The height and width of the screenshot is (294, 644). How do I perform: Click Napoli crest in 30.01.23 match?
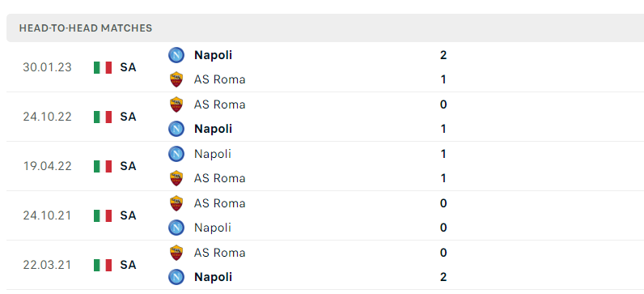coord(176,55)
